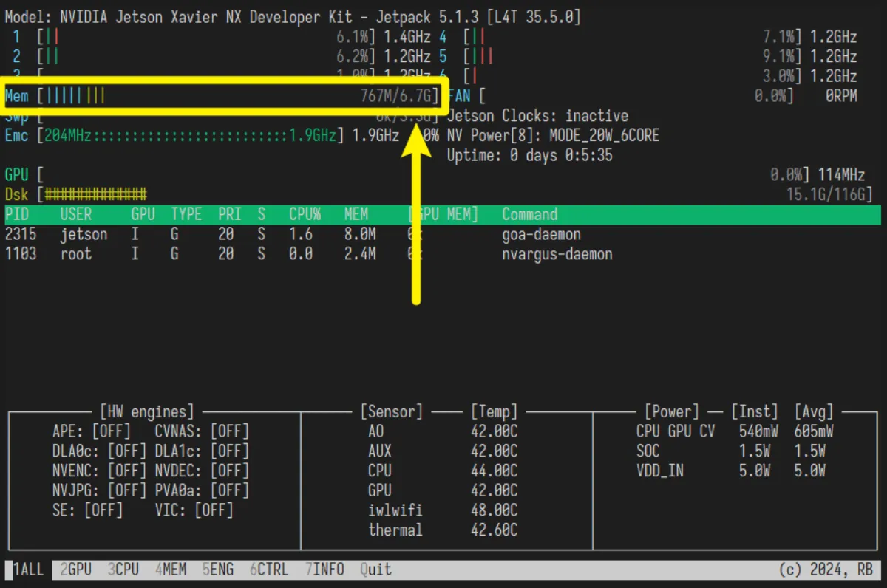Open the 3CPU tab

[123, 570]
